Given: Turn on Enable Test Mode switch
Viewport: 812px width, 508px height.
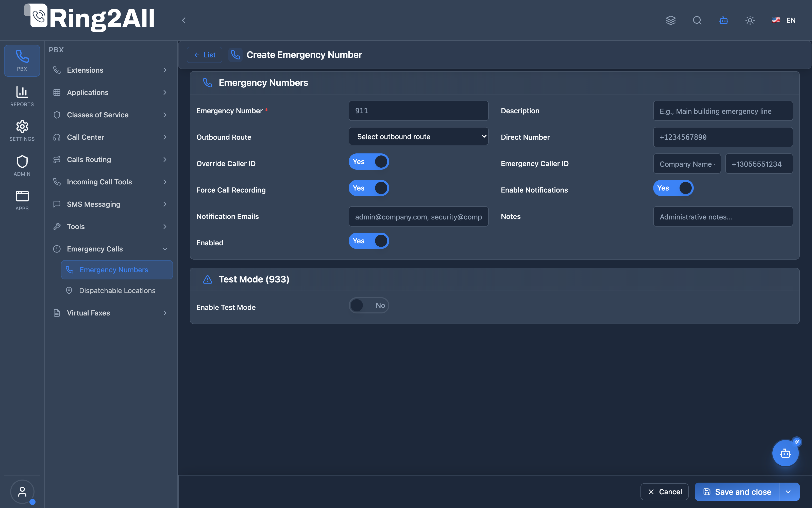Looking at the screenshot, I should 369,305.
